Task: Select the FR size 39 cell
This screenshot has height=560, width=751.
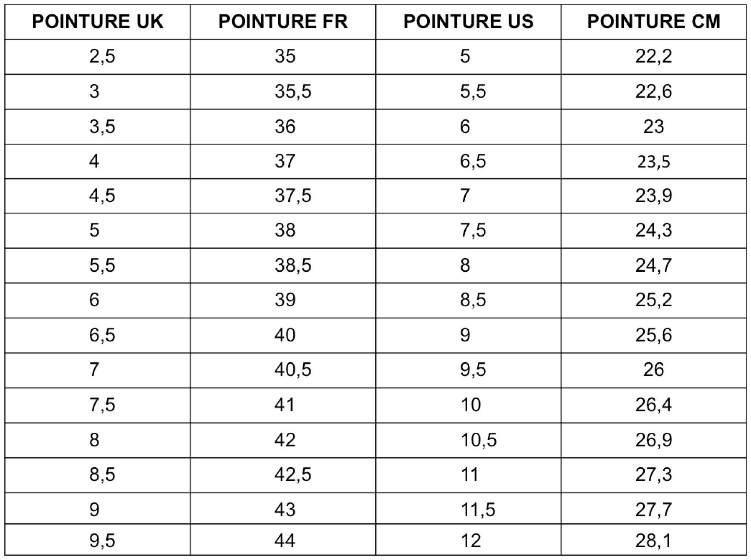Action: tap(285, 300)
